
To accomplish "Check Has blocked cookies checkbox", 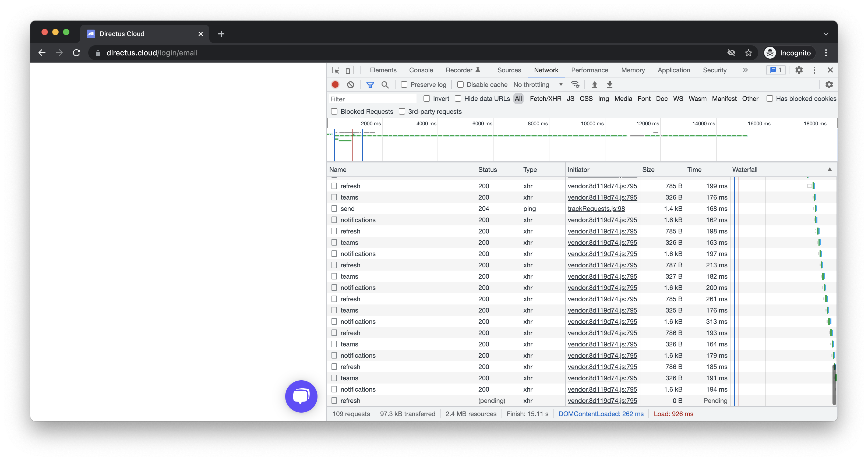I will point(770,99).
